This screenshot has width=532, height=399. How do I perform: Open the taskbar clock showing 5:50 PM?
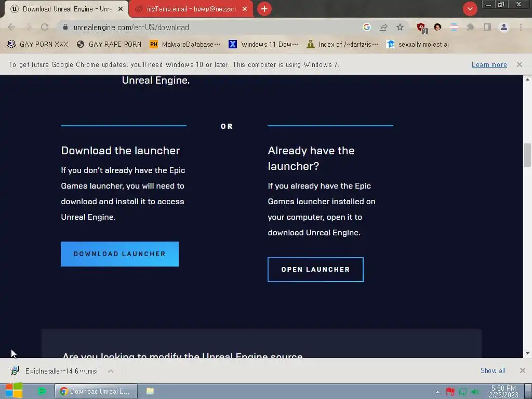(x=503, y=391)
